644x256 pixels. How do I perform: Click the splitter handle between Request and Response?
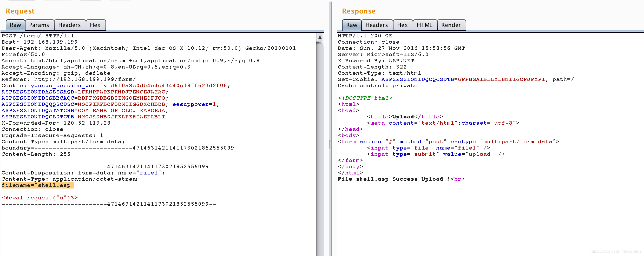(x=330, y=144)
